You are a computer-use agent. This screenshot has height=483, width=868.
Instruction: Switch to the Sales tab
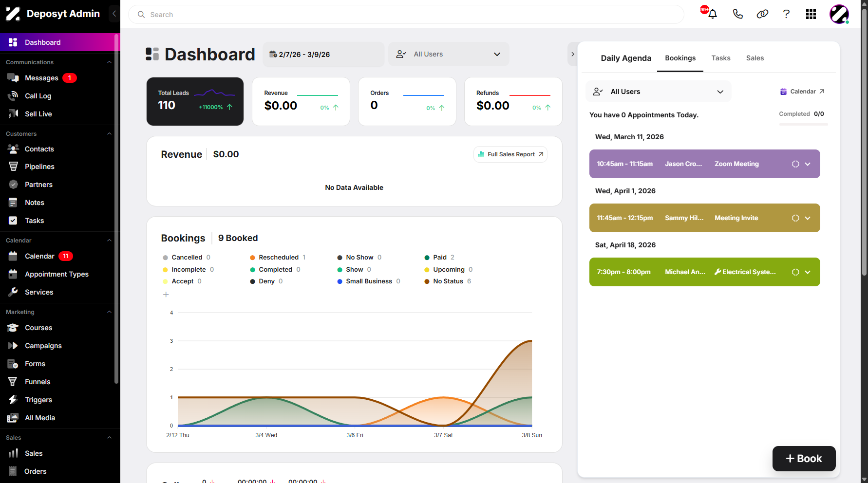(755, 58)
